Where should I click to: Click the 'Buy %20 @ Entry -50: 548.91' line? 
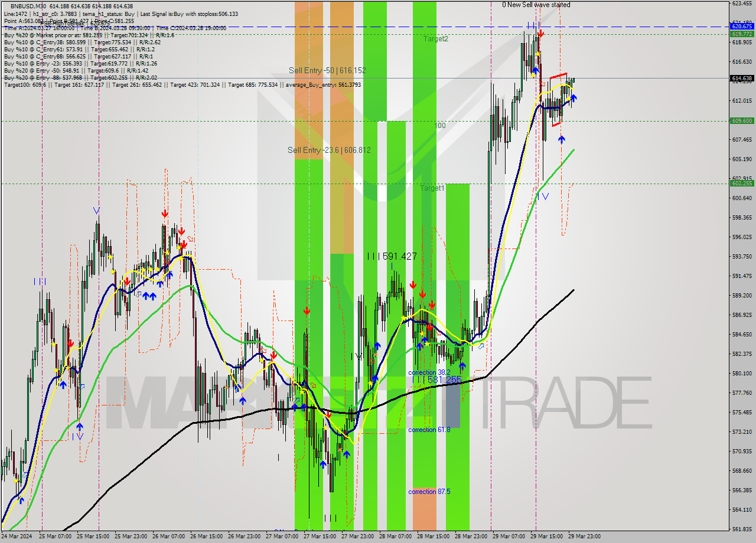pos(76,70)
